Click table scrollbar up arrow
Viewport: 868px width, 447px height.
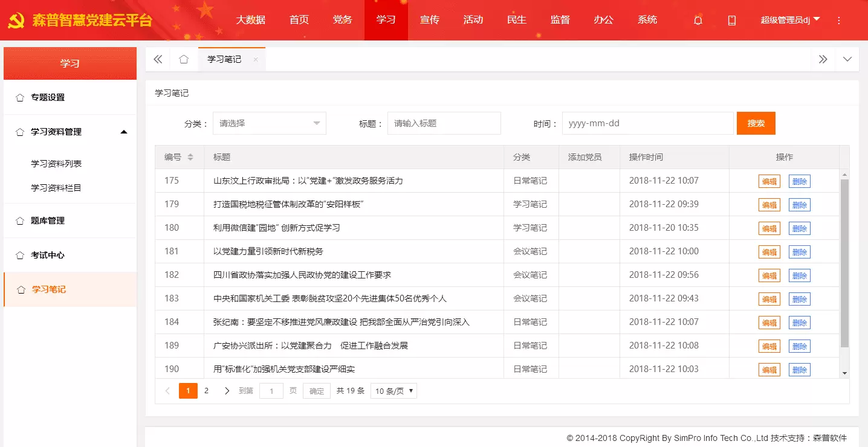pos(844,174)
